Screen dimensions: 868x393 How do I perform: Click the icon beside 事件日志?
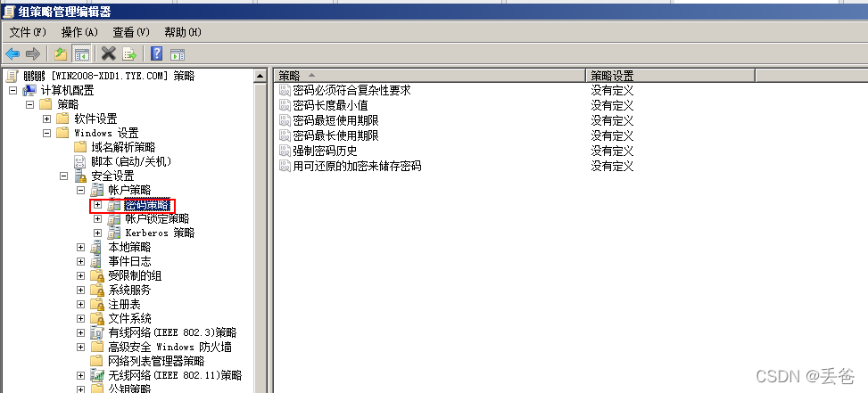click(x=97, y=261)
